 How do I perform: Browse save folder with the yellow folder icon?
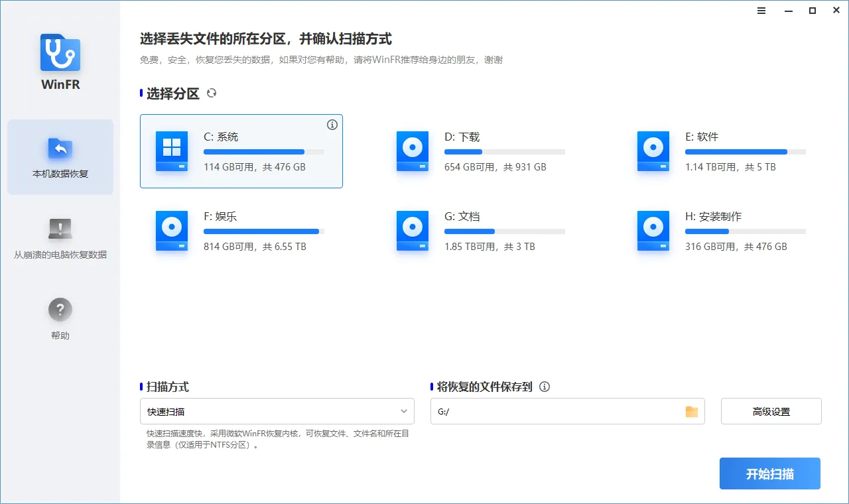(x=692, y=412)
